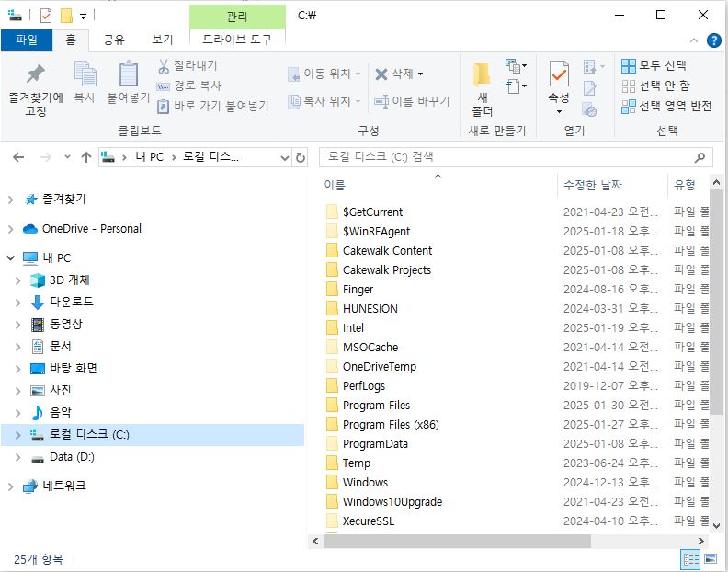728x572 pixels.
Task: Switch to the 보기 (View) tab
Action: (x=162, y=40)
